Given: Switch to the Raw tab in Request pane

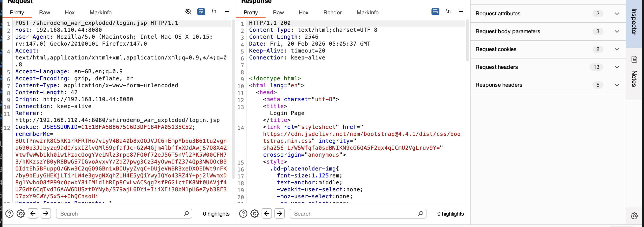Looking at the screenshot, I should (x=44, y=12).
